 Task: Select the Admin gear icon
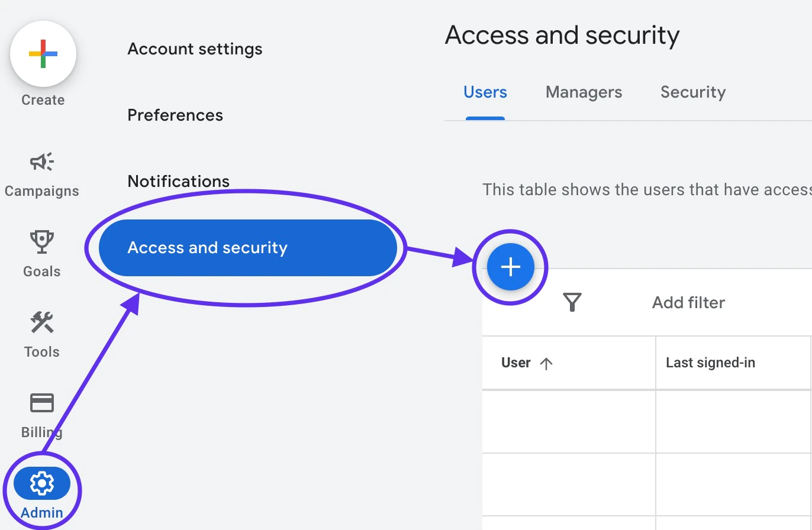41,483
